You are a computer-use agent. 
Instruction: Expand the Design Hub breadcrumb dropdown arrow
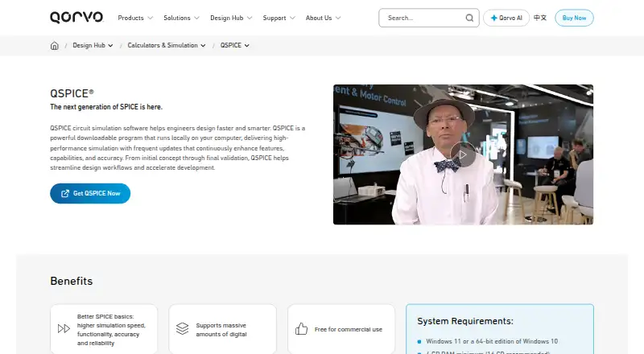[110, 46]
